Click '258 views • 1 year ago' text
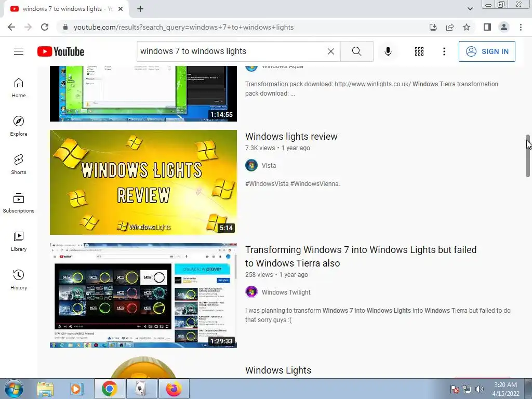Image resolution: width=532 pixels, height=399 pixels. click(276, 275)
